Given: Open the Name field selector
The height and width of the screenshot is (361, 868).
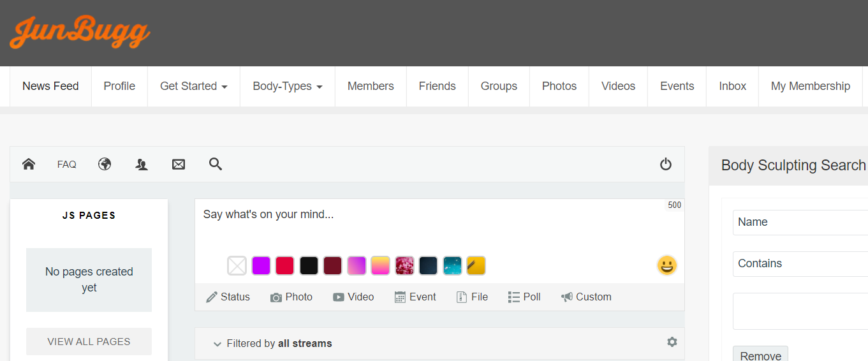Looking at the screenshot, I should click(x=800, y=223).
